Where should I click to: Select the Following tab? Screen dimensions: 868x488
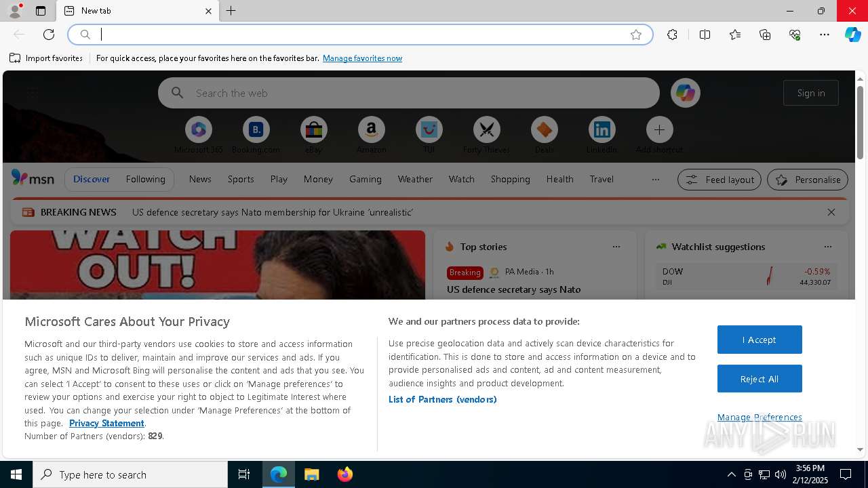pyautogui.click(x=145, y=179)
